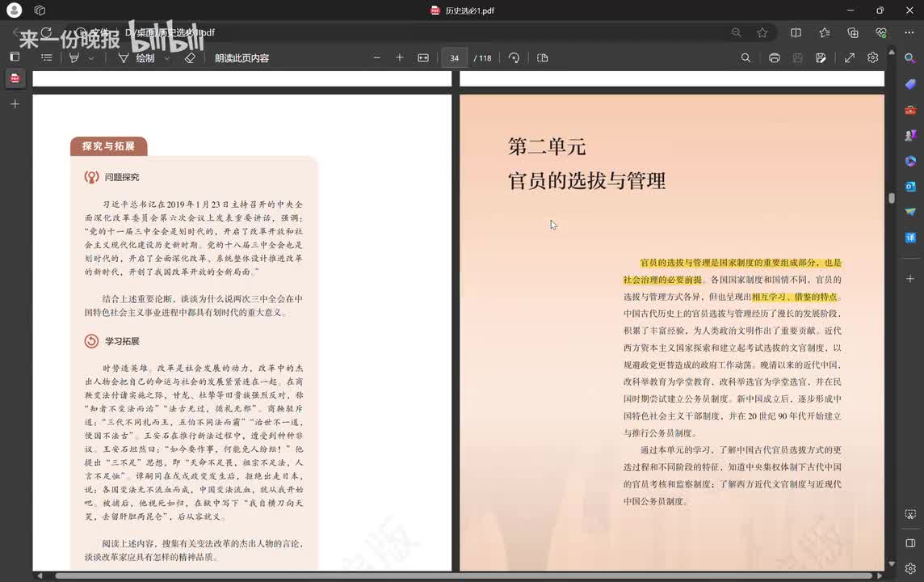Image resolution: width=924 pixels, height=582 pixels.
Task: Click the save icon
Action: [797, 57]
